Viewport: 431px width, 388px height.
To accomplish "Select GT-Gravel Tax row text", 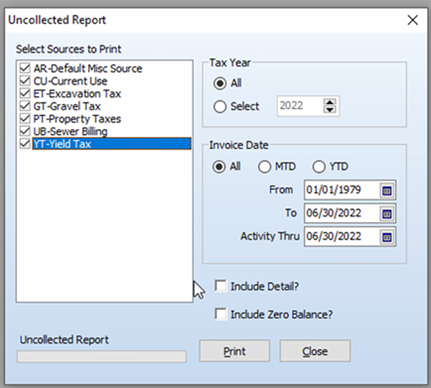I will [67, 106].
